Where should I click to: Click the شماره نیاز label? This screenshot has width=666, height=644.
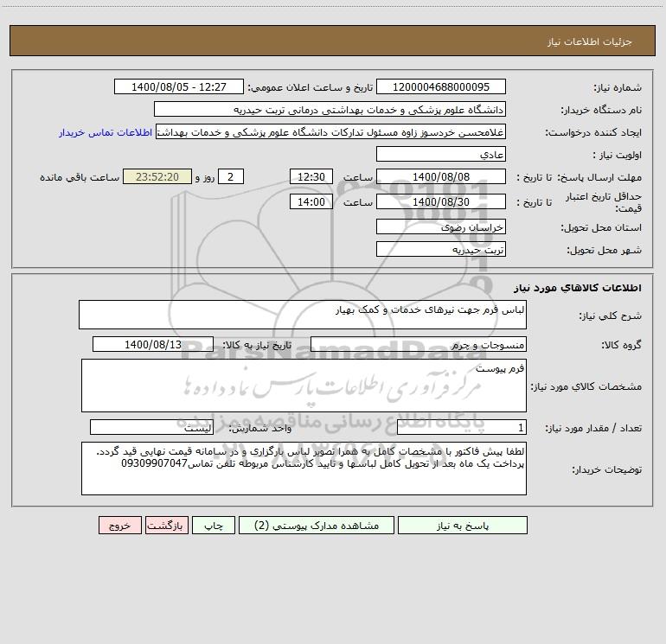pyautogui.click(x=618, y=87)
